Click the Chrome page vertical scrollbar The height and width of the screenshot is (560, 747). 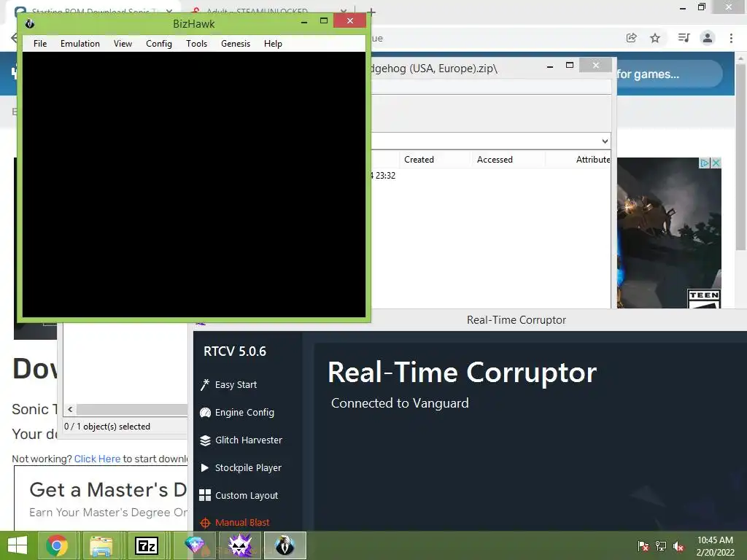(x=740, y=157)
